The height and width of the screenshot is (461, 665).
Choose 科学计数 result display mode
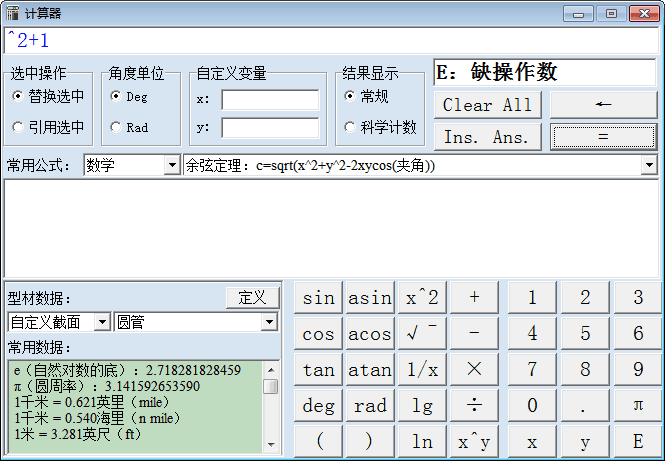click(350, 127)
